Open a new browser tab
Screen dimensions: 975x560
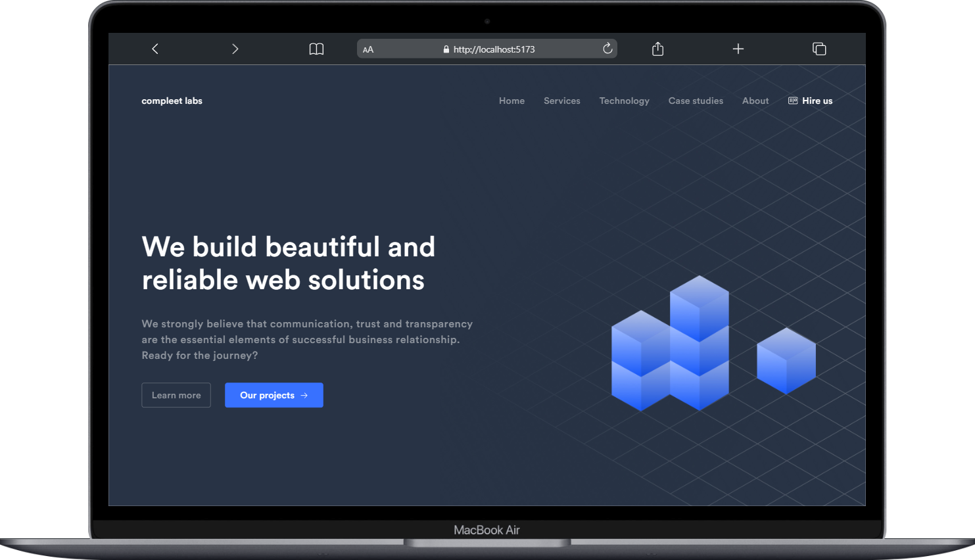click(738, 49)
